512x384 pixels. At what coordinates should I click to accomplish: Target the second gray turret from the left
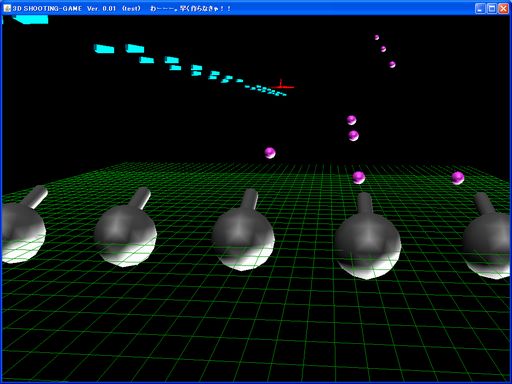click(x=126, y=228)
